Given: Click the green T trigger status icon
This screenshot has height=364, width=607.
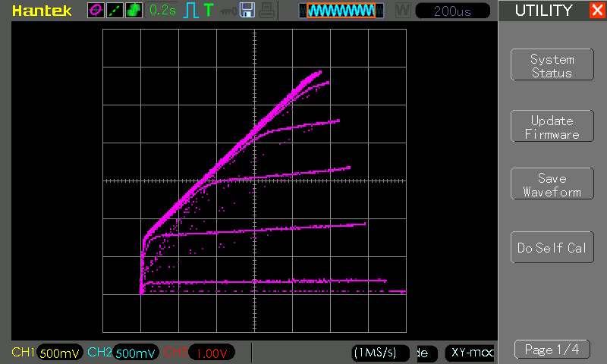Looking at the screenshot, I should coord(209,11).
